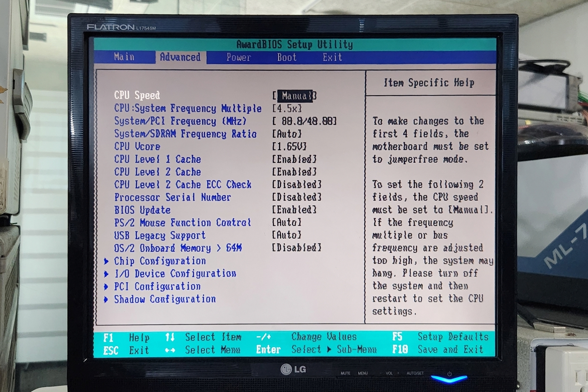Screen dimensions: 588x392
Task: Click the F10 Save and Exit hint
Action: pyautogui.click(x=437, y=350)
